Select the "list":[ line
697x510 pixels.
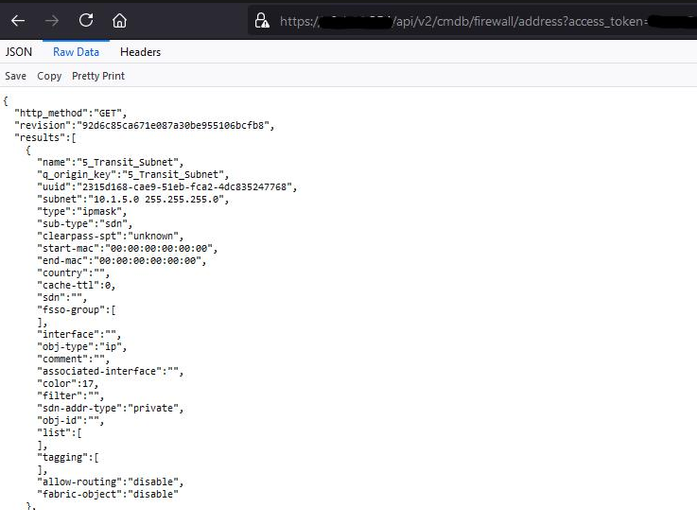60,433
